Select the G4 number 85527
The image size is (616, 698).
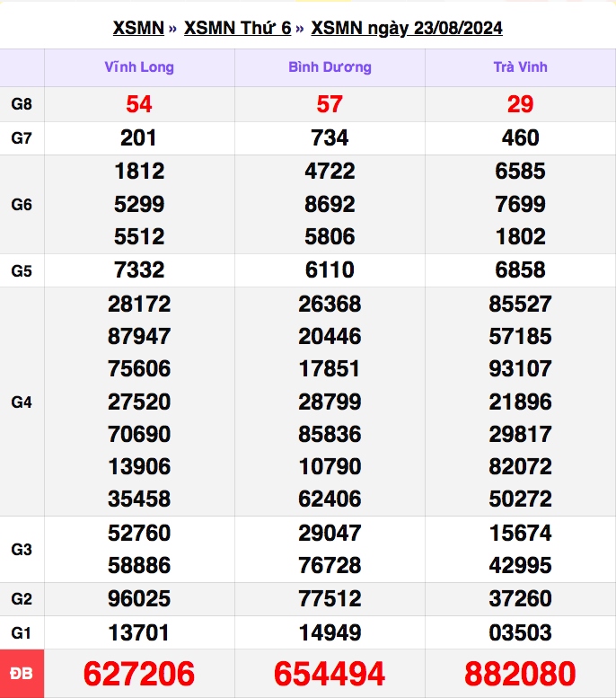click(520, 304)
